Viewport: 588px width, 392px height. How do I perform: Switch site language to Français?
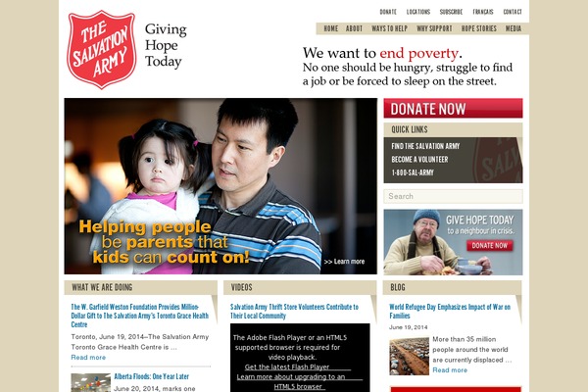(482, 12)
